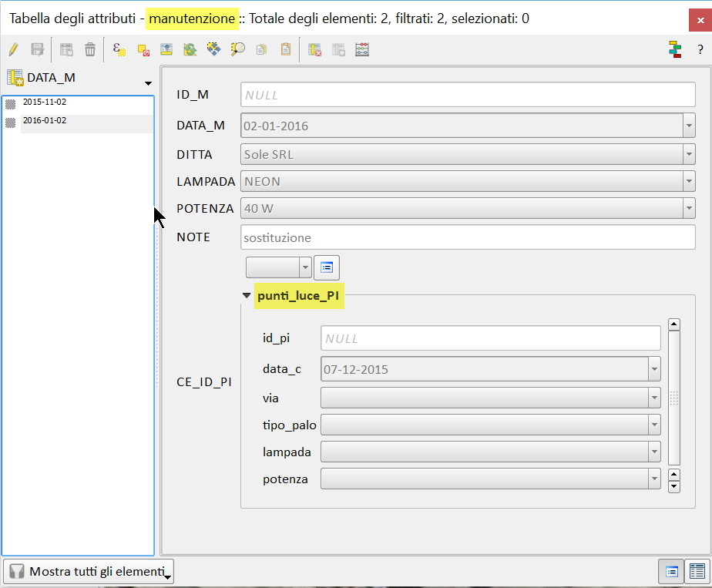This screenshot has height=588, width=712.
Task: Expand the LAMPADA combo box
Action: 688,182
